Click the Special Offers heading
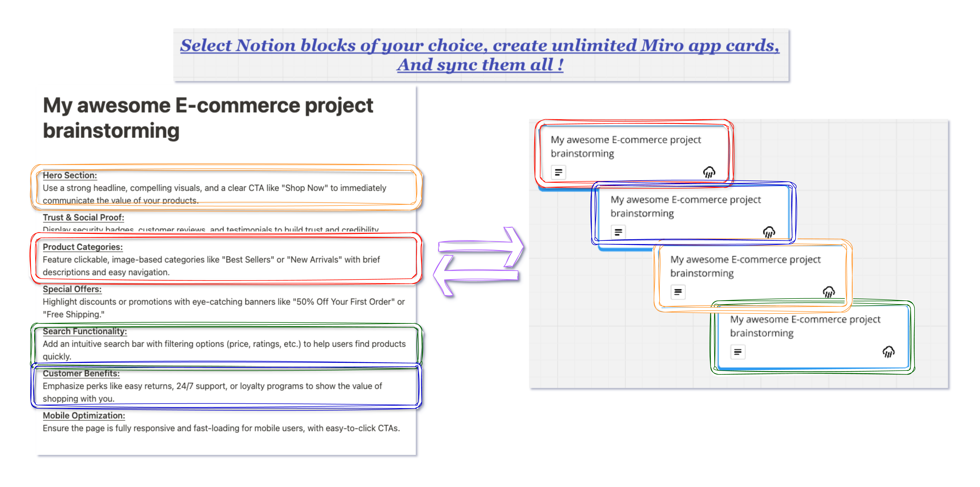Viewport: 980px width, 487px height. pyautogui.click(x=72, y=289)
